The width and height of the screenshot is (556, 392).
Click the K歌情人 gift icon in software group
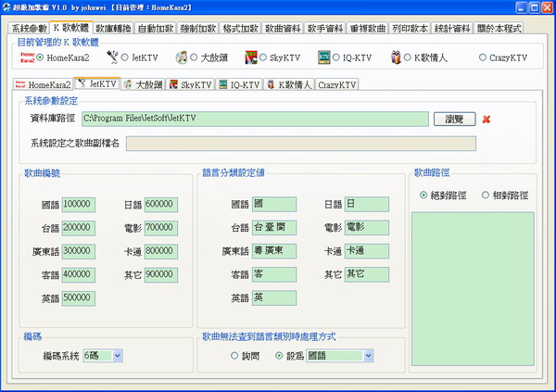pos(396,57)
